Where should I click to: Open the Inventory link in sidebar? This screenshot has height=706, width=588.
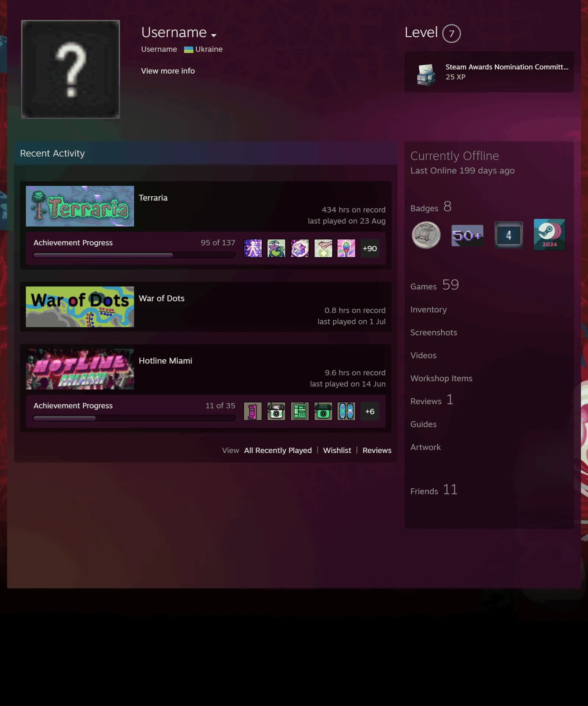(429, 310)
